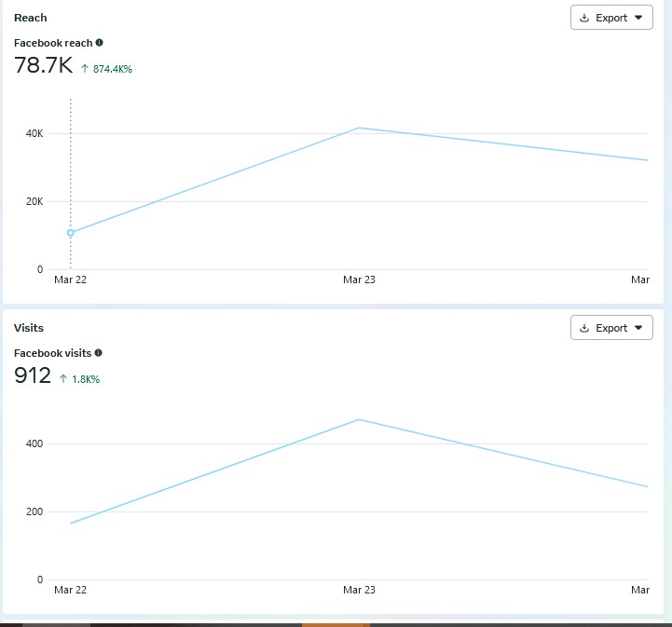Click the download icon in Visits Export
672x627 pixels.
(x=584, y=328)
